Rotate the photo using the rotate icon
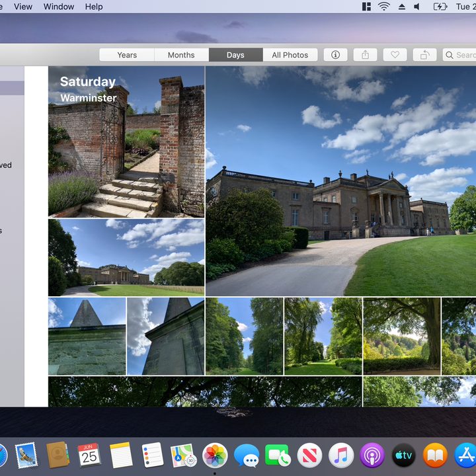Screen dimensions: 476x476 pos(424,55)
